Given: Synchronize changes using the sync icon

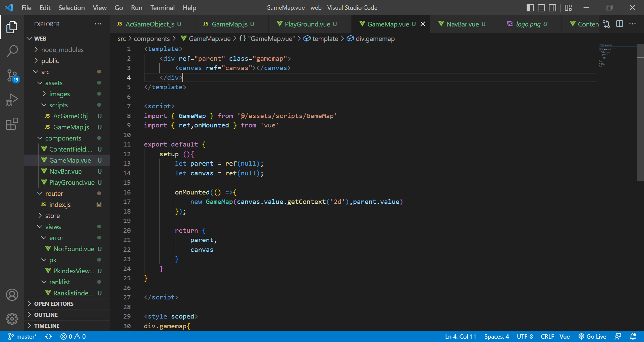Looking at the screenshot, I should [49, 336].
